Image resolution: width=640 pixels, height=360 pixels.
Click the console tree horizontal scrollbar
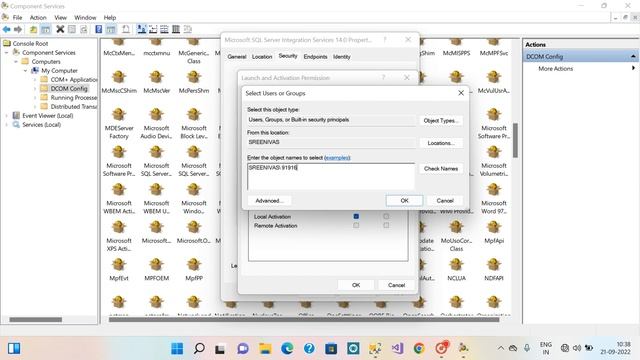pyautogui.click(x=36, y=320)
